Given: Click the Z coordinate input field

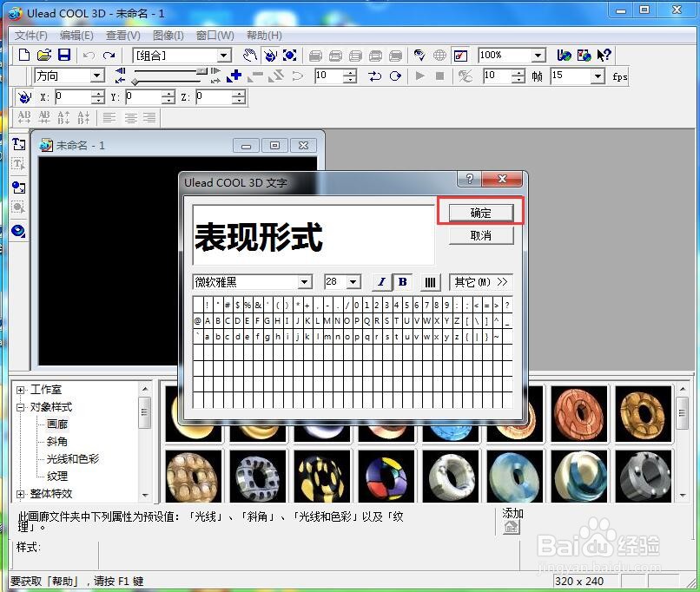Looking at the screenshot, I should tap(215, 96).
